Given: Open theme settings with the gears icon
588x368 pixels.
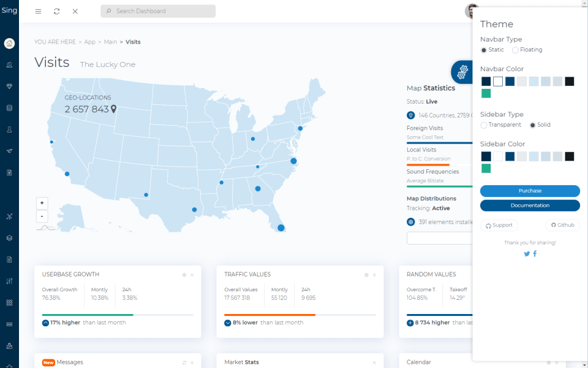Looking at the screenshot, I should [x=462, y=72].
